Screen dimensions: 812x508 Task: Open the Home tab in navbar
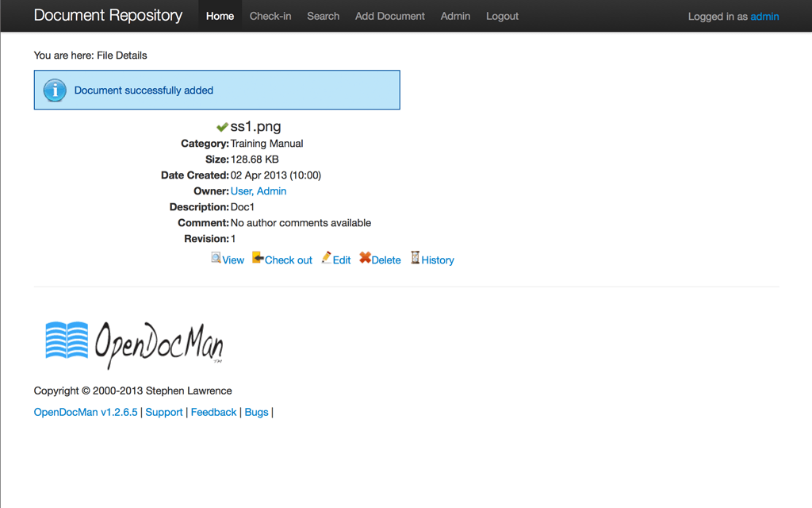click(220, 16)
